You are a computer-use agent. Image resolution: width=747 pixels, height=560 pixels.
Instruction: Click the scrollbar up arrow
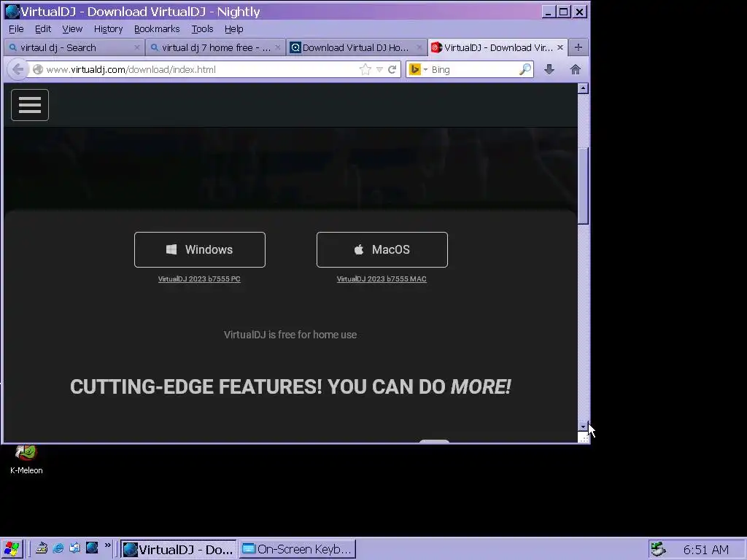pyautogui.click(x=583, y=88)
